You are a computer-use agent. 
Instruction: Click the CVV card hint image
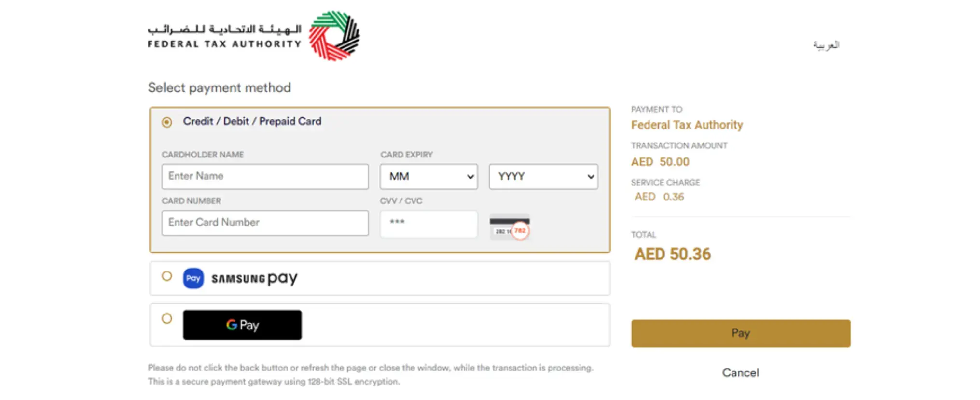point(509,227)
